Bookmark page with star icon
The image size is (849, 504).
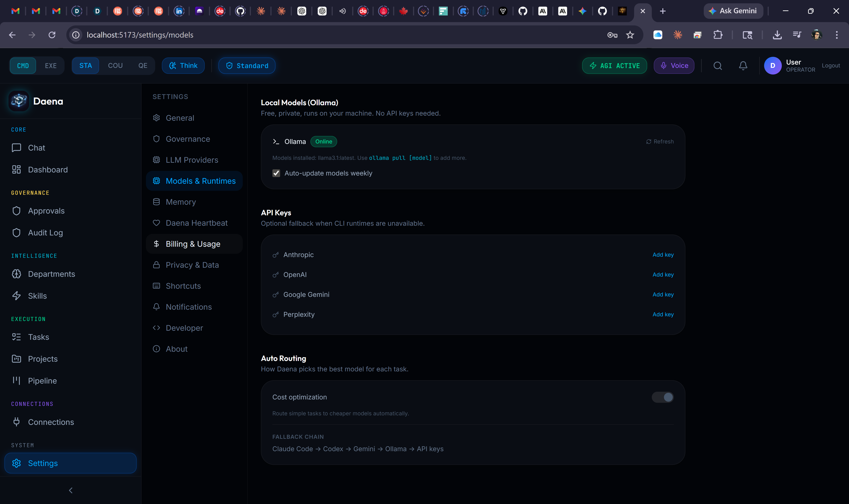[x=630, y=35]
